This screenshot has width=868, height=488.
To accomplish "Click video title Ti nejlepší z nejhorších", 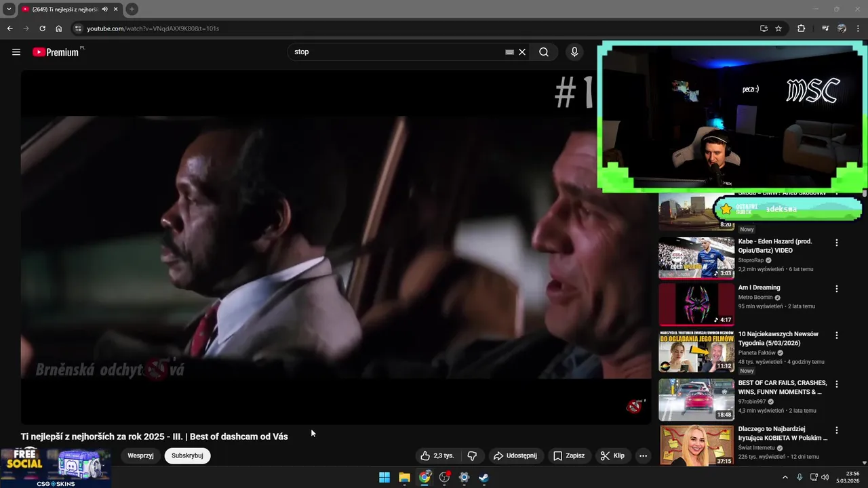I will (x=155, y=436).
